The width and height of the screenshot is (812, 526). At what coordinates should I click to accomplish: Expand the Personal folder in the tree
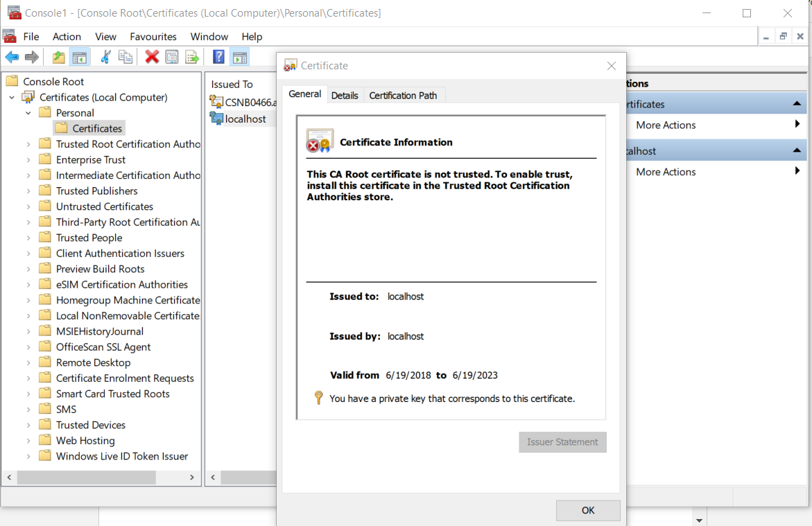coord(28,112)
